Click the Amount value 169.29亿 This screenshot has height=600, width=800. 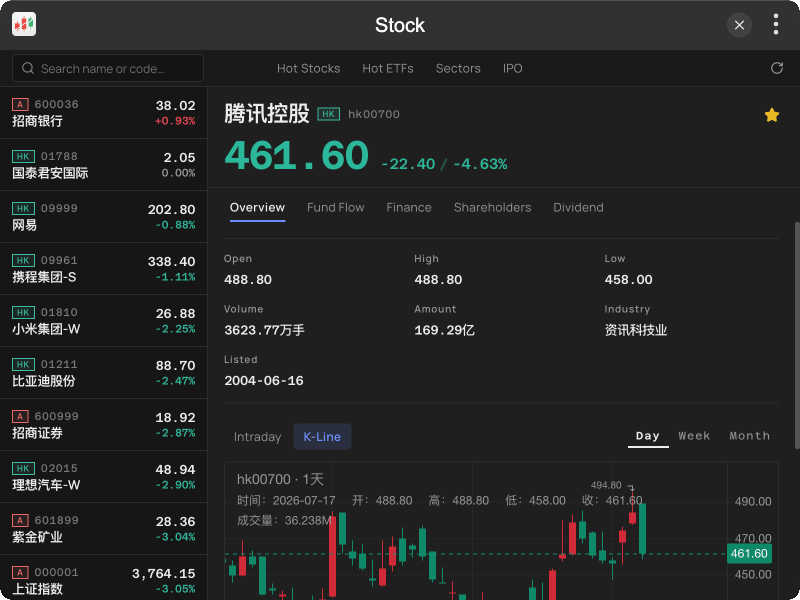pos(444,330)
